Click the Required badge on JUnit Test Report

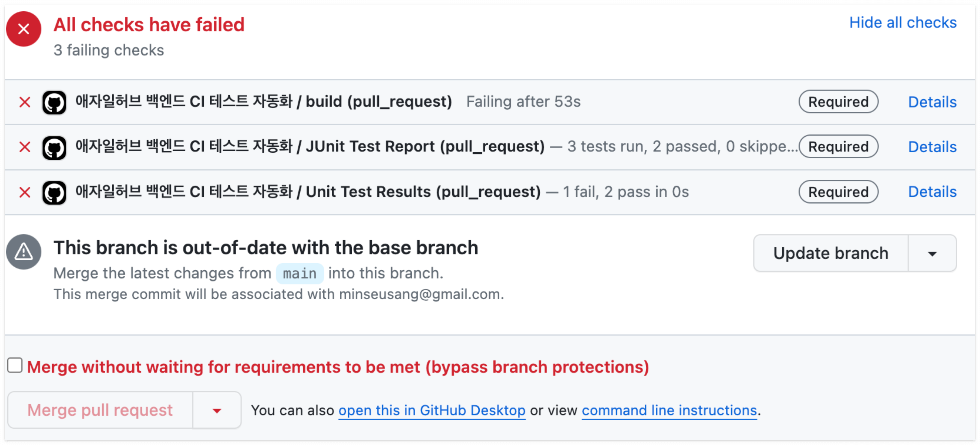[x=838, y=147]
